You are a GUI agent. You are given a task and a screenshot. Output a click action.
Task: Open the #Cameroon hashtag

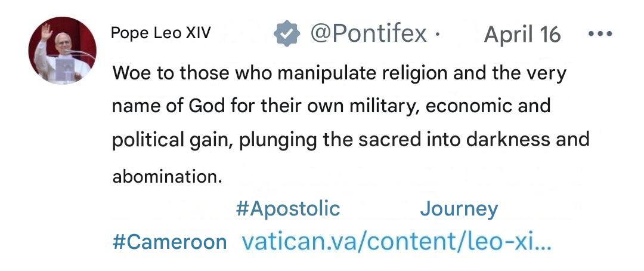click(x=170, y=242)
